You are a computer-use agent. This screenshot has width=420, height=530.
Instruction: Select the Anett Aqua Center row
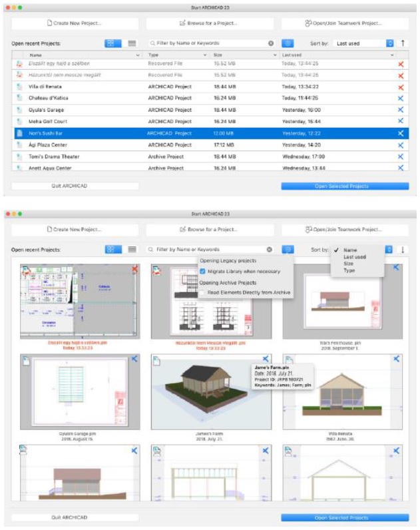point(210,168)
